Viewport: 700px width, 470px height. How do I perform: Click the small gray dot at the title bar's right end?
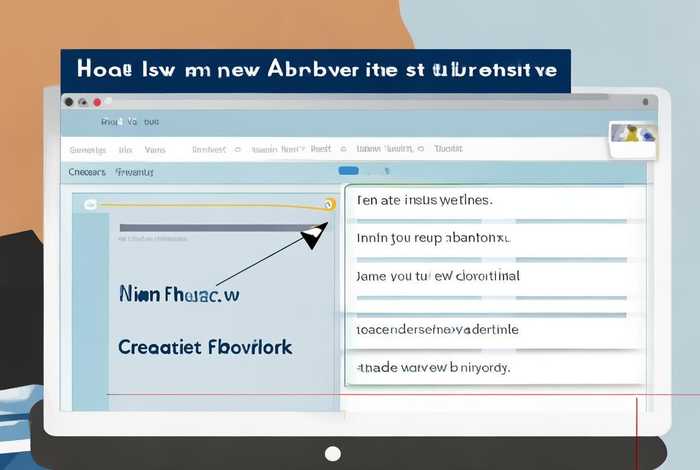(x=649, y=101)
